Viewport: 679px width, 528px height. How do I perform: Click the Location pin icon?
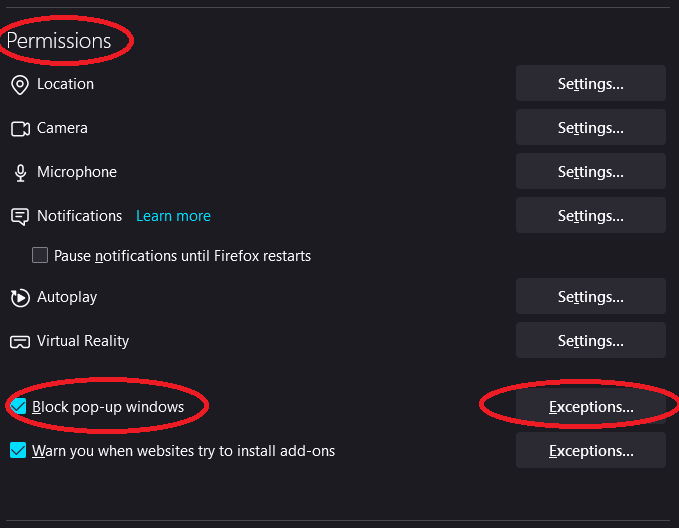pyautogui.click(x=19, y=85)
